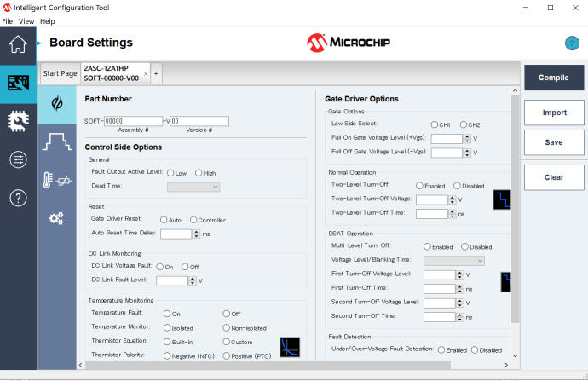
Task: Expand the Dead Time dropdown
Action: click(x=193, y=187)
